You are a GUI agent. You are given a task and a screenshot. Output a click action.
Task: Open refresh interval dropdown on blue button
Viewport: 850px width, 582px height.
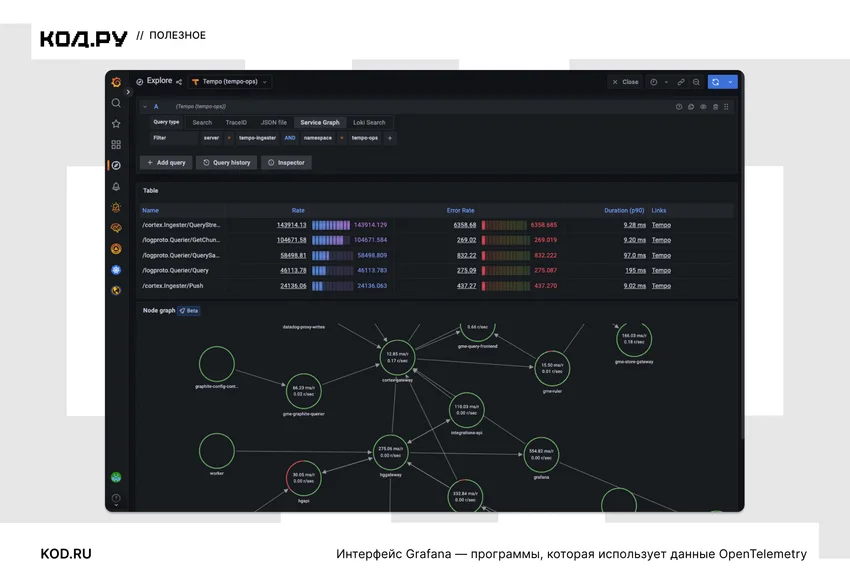pos(730,82)
